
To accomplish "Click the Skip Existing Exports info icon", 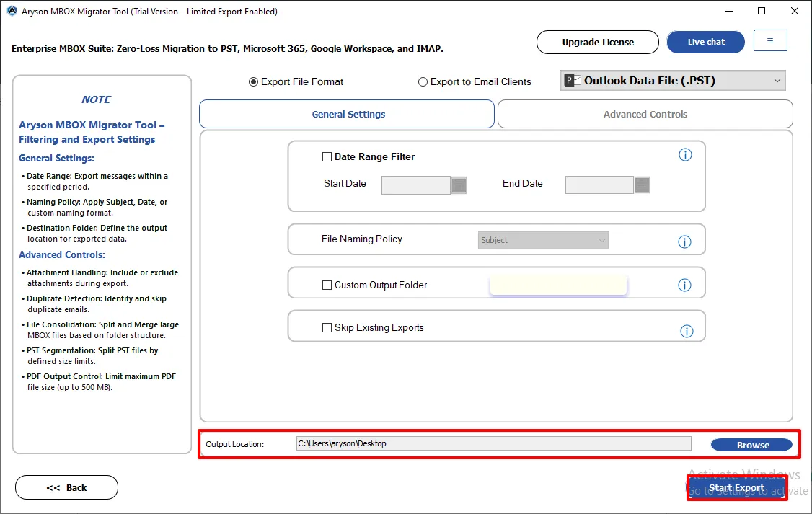I will coord(687,332).
